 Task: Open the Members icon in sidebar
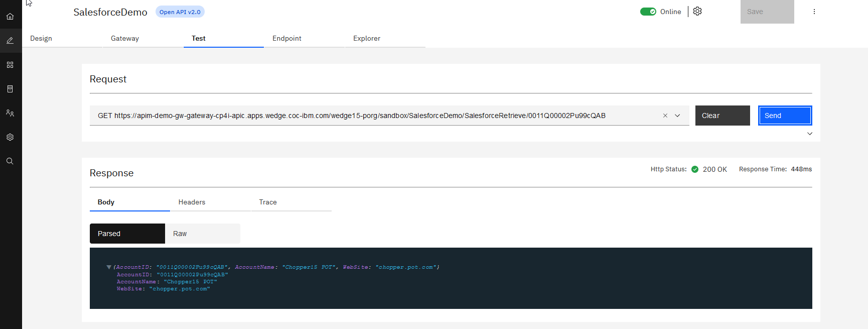10,113
